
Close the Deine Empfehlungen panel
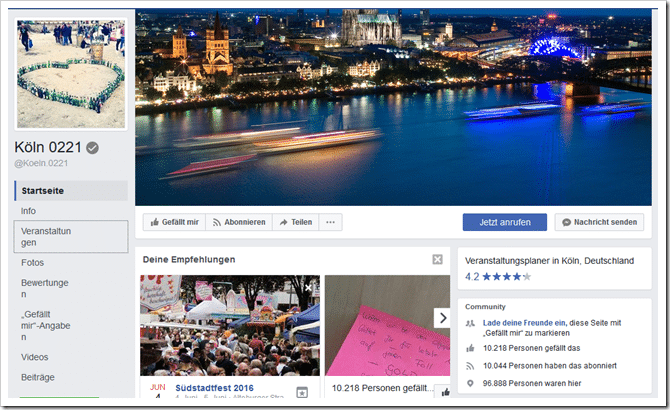click(x=437, y=259)
